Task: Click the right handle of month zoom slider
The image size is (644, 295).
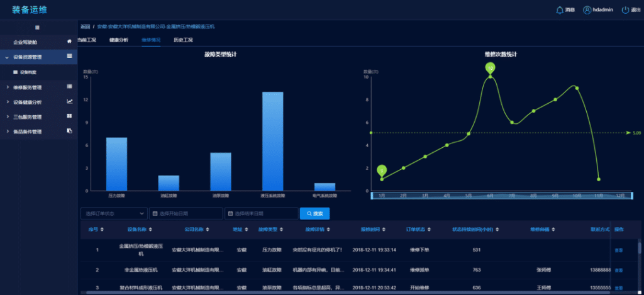Action: pyautogui.click(x=631, y=196)
